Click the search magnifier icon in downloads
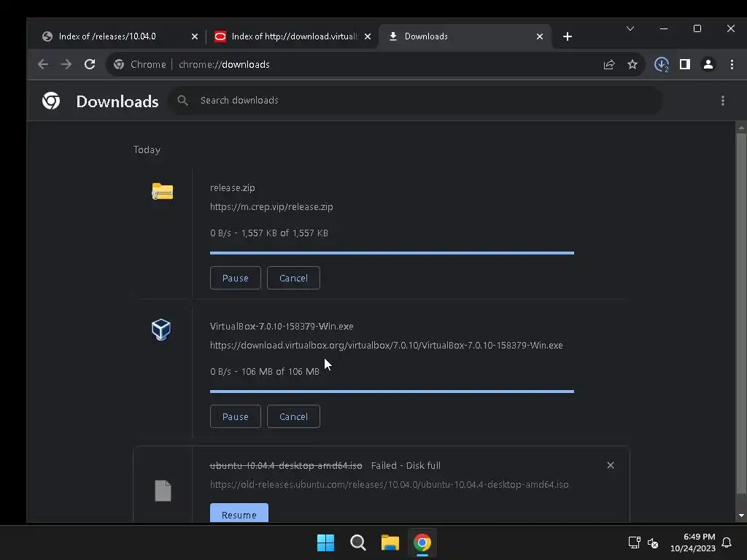 [x=182, y=101]
